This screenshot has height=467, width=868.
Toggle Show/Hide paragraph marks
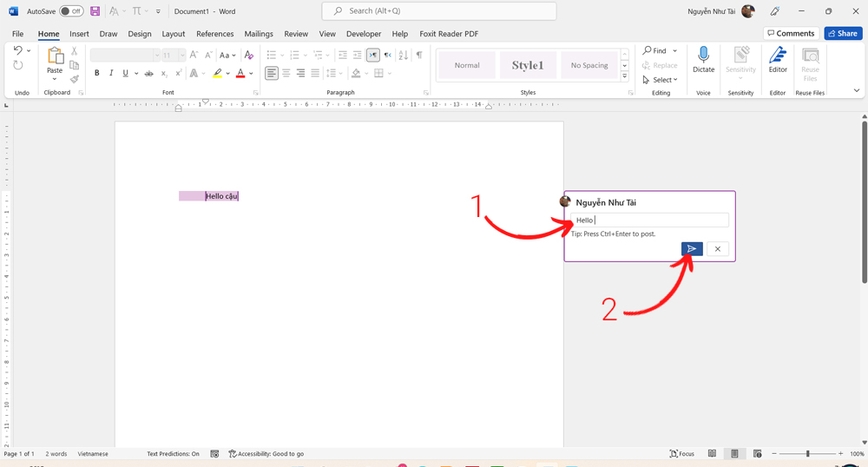[419, 55]
